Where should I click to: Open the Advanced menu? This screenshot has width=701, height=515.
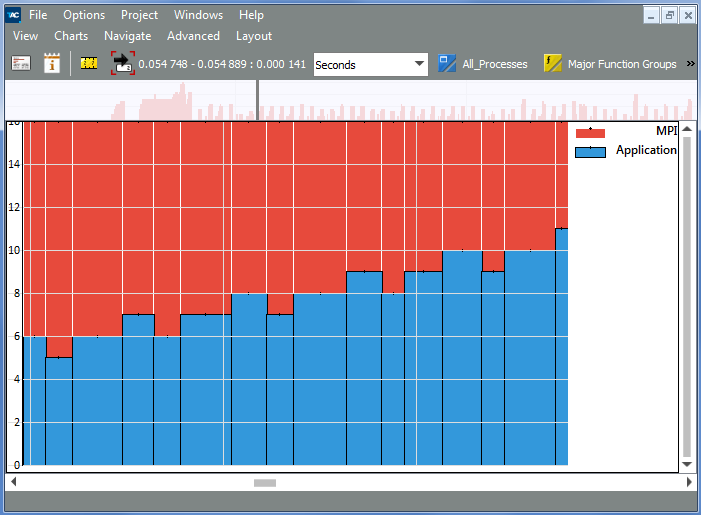(193, 36)
